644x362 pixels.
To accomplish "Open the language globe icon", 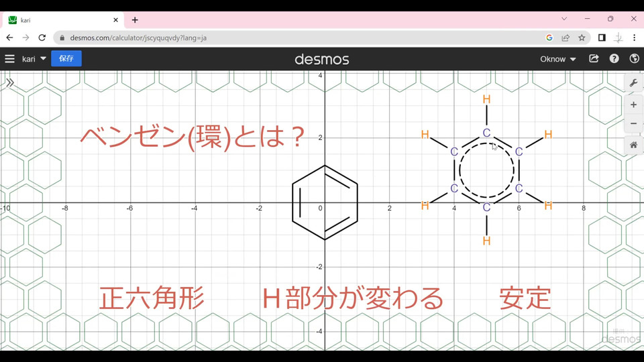I will (634, 59).
